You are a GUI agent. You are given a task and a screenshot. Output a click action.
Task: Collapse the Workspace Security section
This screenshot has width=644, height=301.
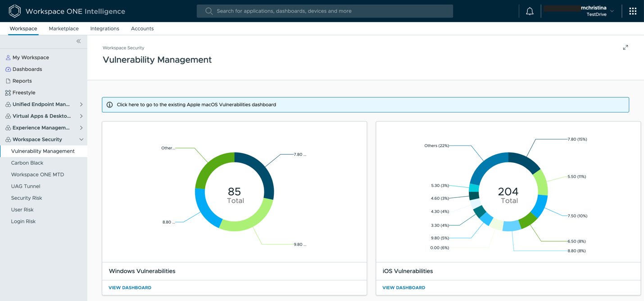[x=81, y=139]
